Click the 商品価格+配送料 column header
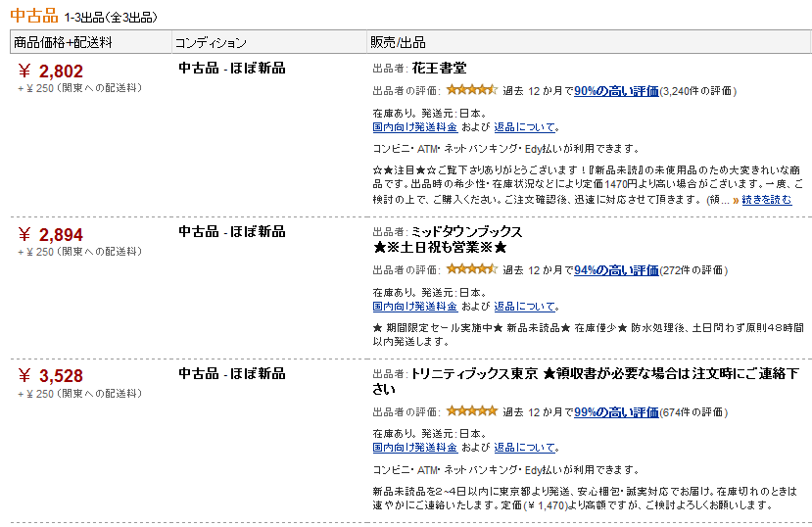812x527 pixels. [63, 42]
